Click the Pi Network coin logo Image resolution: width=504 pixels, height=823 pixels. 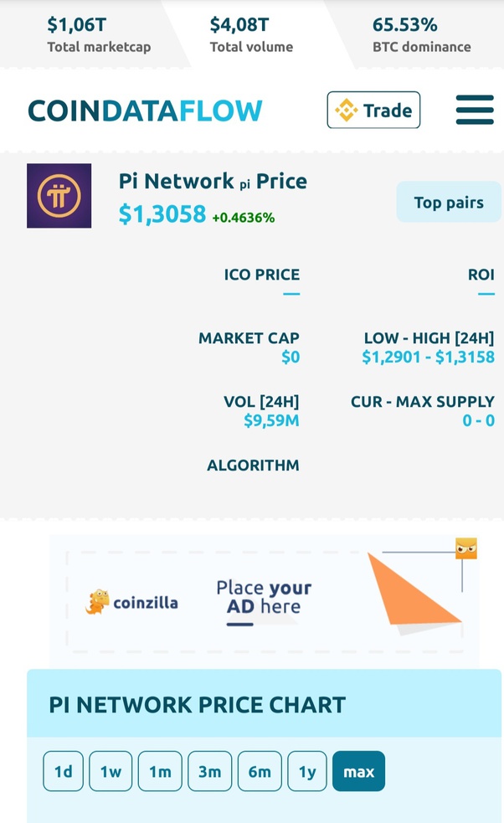click(59, 196)
